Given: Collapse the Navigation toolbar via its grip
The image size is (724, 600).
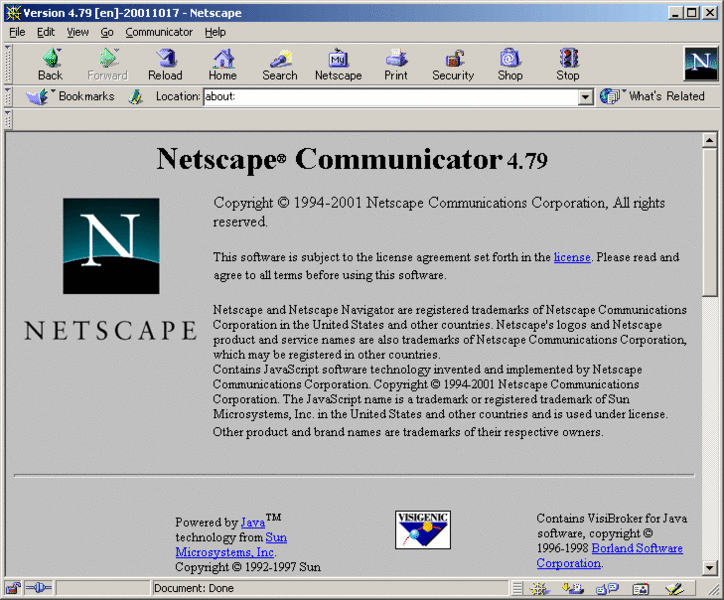Looking at the screenshot, I should pyautogui.click(x=8, y=64).
